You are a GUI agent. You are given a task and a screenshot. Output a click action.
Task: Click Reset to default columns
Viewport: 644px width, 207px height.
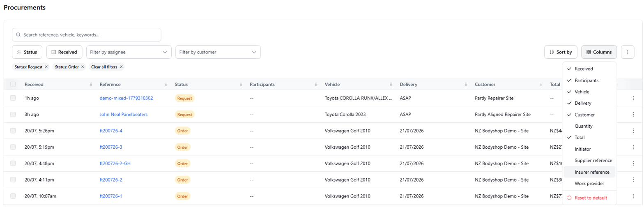589,198
